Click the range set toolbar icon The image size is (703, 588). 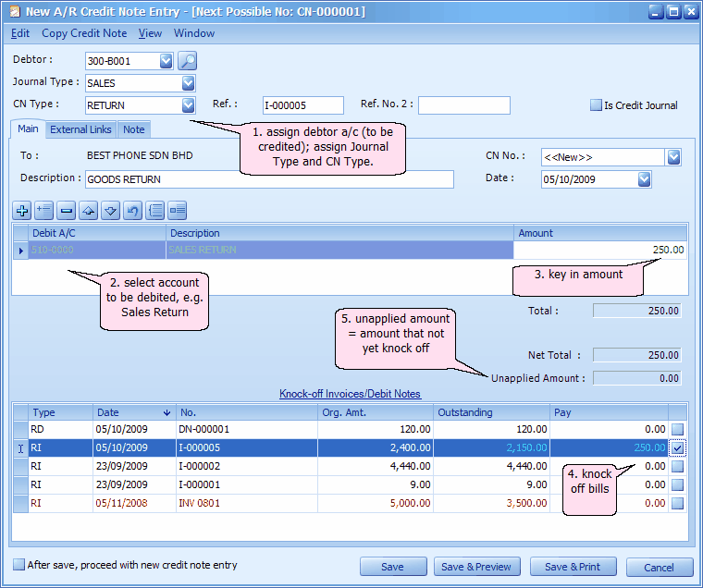(x=177, y=210)
